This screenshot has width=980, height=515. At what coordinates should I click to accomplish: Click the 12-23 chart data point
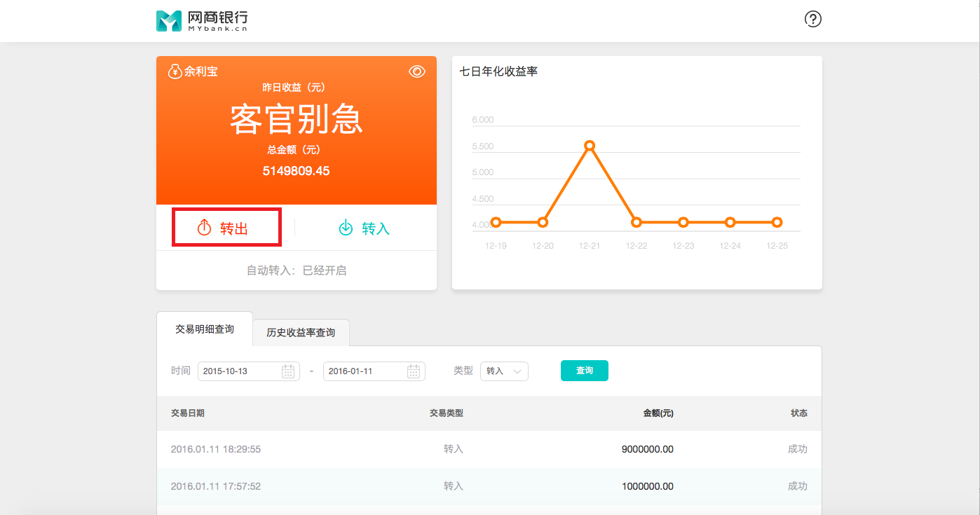[x=683, y=222]
